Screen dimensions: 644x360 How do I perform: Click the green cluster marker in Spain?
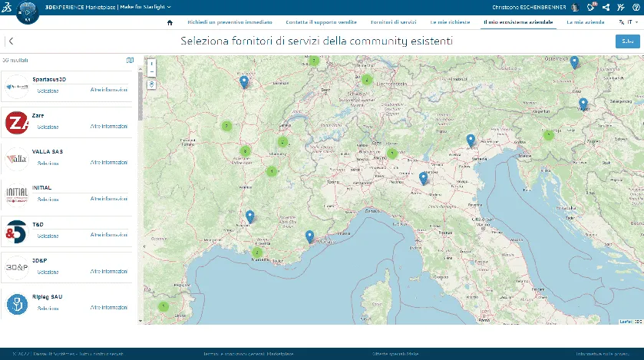pyautogui.click(x=163, y=306)
